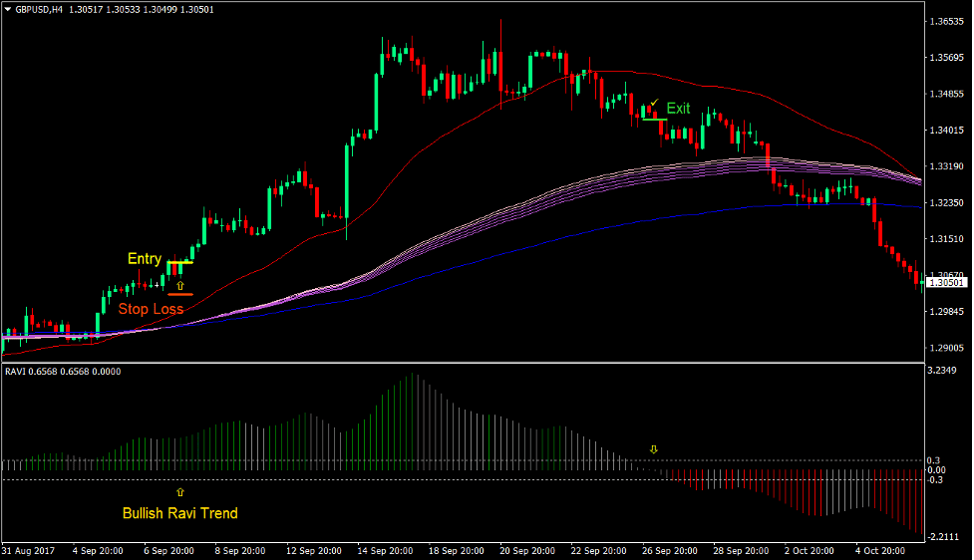Click the yellow checkmark next to Exit
Viewport: 974px width, 560px height.
tap(653, 105)
